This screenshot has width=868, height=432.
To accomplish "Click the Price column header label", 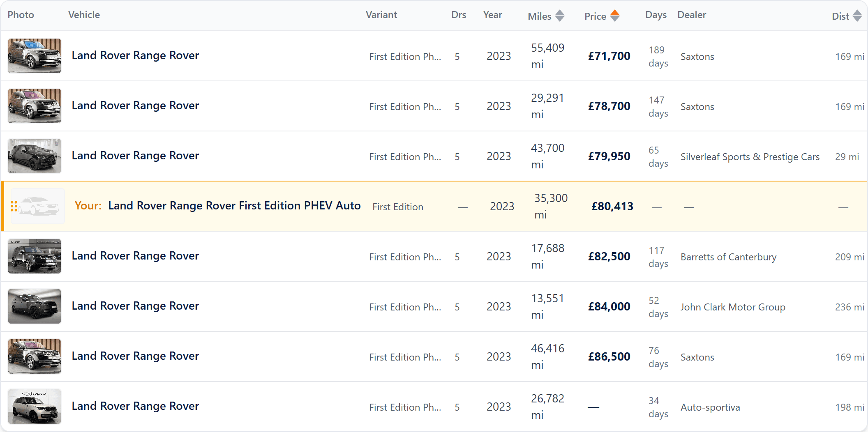I will click(595, 16).
